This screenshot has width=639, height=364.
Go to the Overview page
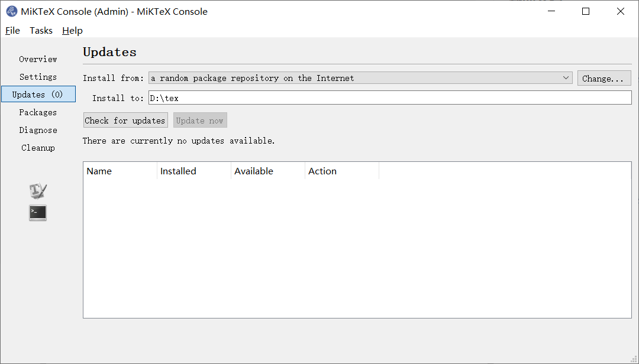pos(38,59)
